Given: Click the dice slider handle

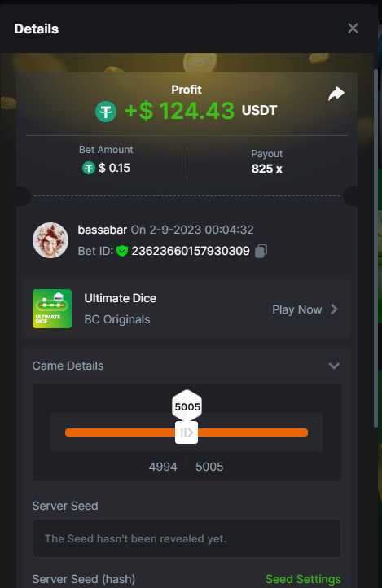Looking at the screenshot, I should (x=187, y=432).
